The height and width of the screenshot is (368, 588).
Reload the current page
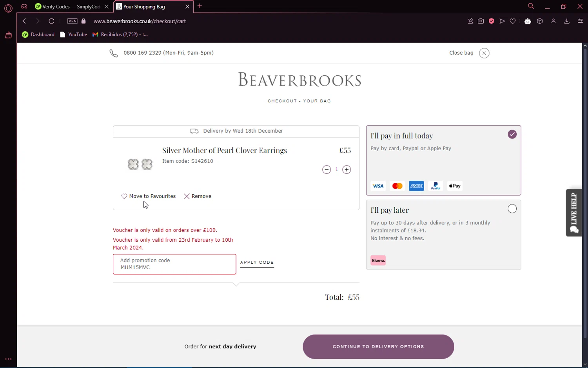point(51,21)
